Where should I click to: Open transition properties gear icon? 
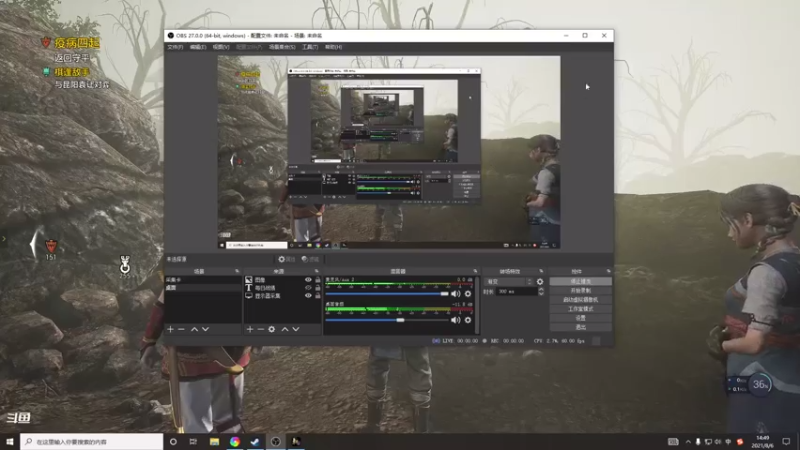[540, 282]
